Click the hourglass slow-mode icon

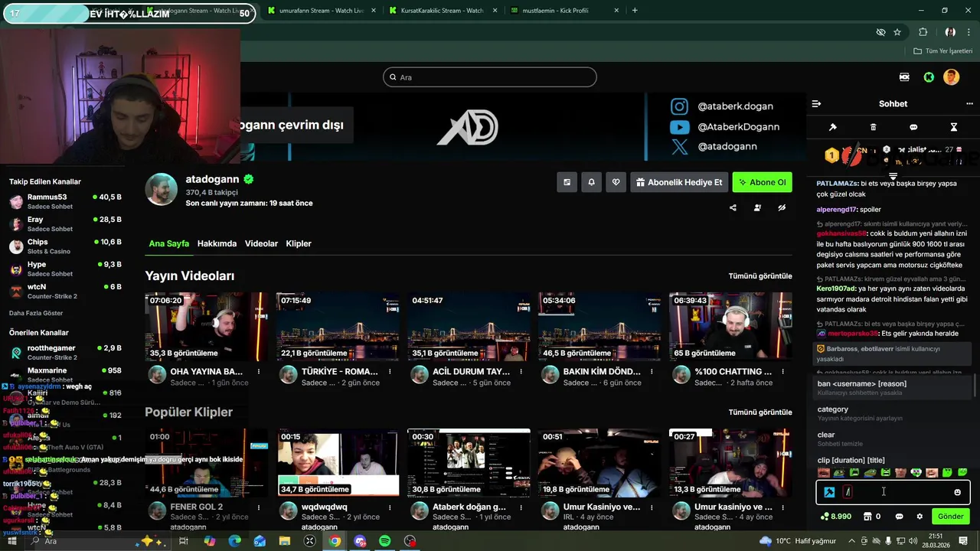click(954, 127)
